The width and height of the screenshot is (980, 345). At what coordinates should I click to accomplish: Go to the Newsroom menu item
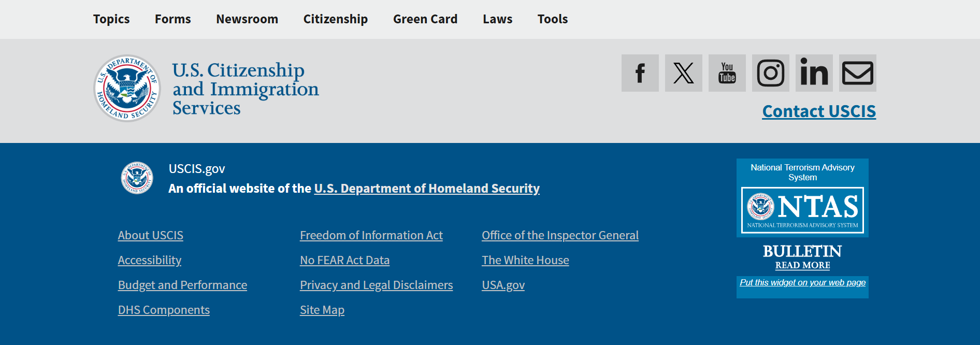click(247, 19)
